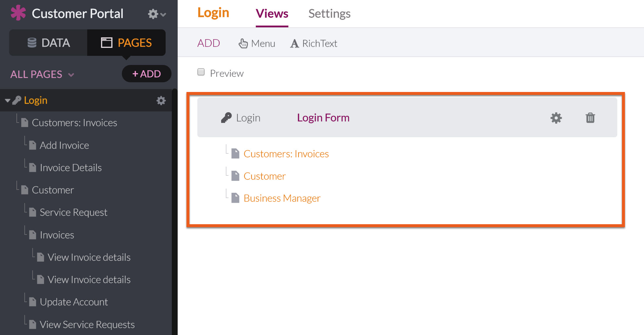Click the page icon beside sidebar Customer

tap(25, 190)
